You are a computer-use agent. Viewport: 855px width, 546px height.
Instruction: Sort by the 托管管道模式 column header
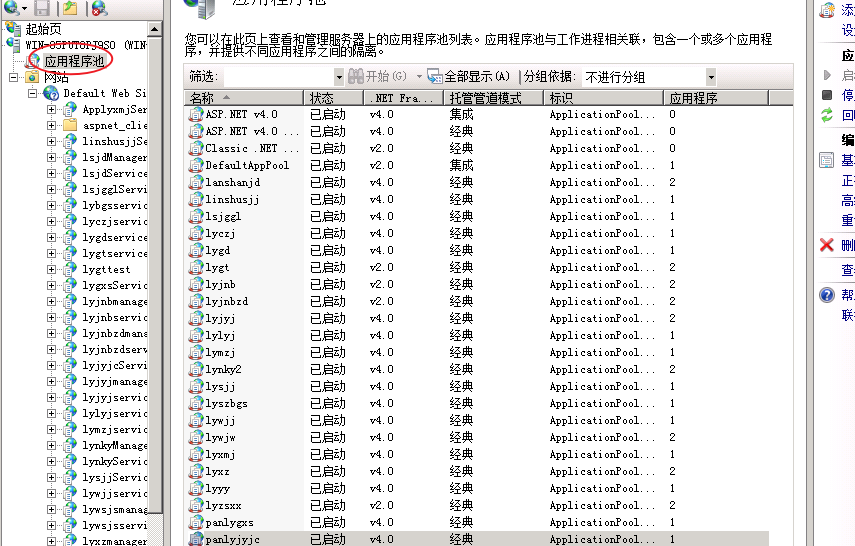[493, 98]
